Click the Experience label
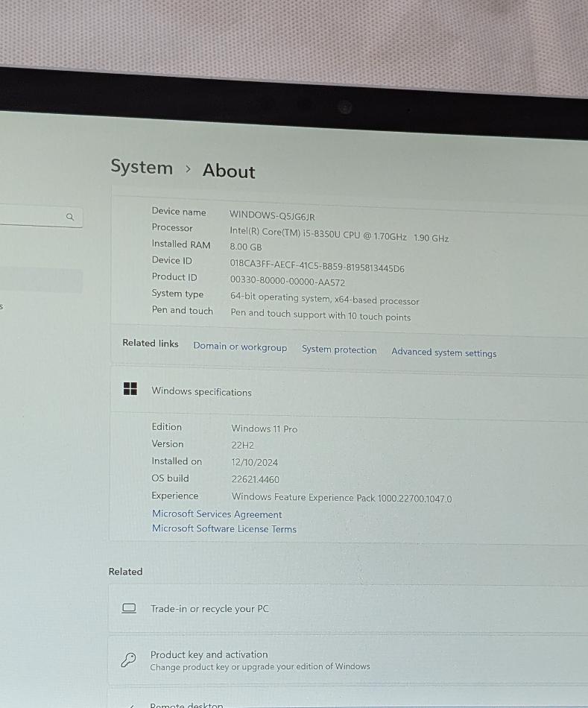This screenshot has height=708, width=588. (x=175, y=496)
